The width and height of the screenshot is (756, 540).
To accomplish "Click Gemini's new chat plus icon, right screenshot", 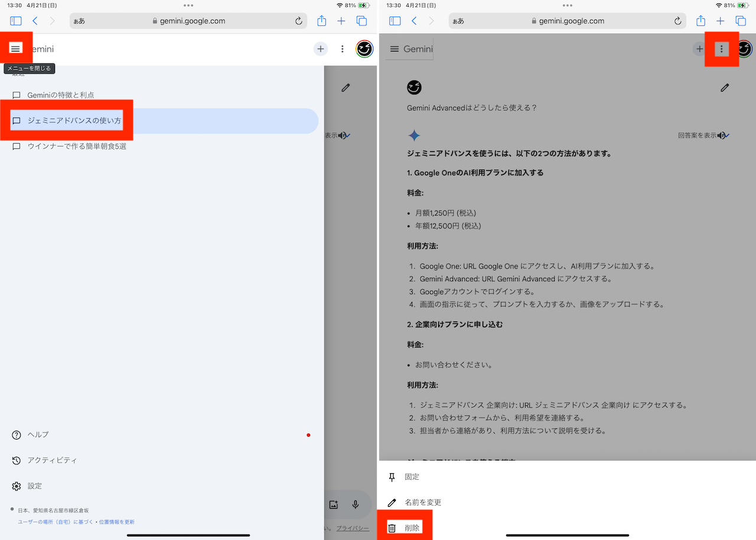I will pyautogui.click(x=699, y=49).
